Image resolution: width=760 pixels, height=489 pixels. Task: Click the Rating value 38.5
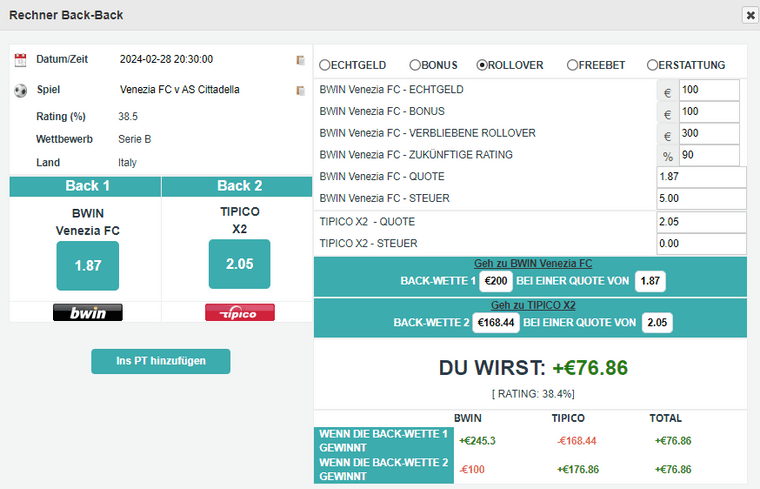click(128, 117)
